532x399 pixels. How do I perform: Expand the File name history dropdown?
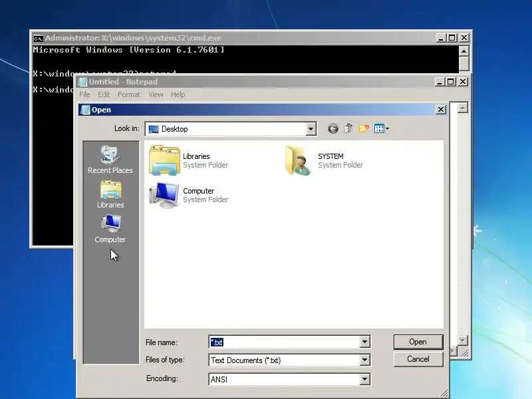(364, 342)
